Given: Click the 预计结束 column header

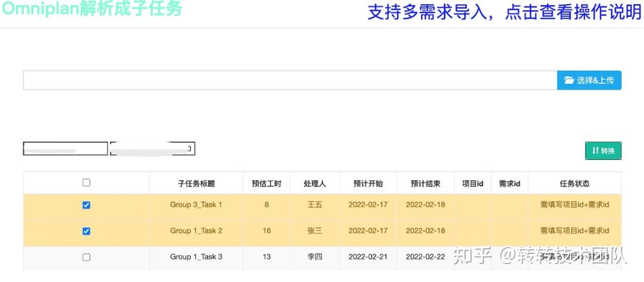Looking at the screenshot, I should tap(426, 184).
